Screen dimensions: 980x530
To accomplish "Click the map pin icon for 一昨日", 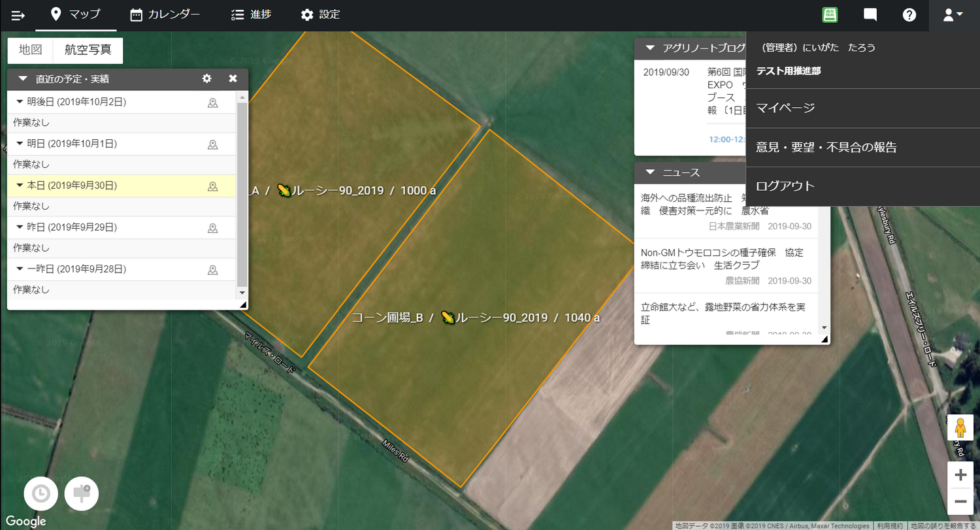I will (212, 270).
